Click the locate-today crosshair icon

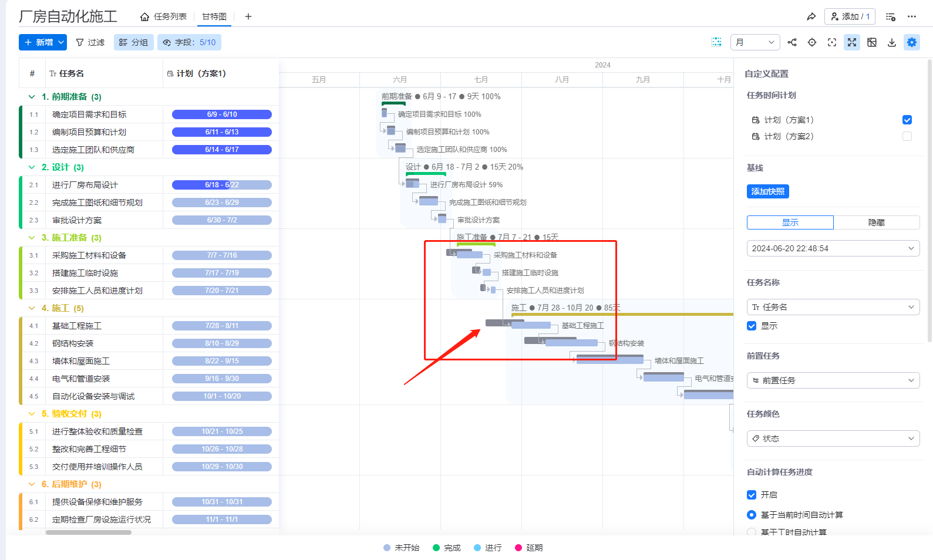tap(812, 42)
